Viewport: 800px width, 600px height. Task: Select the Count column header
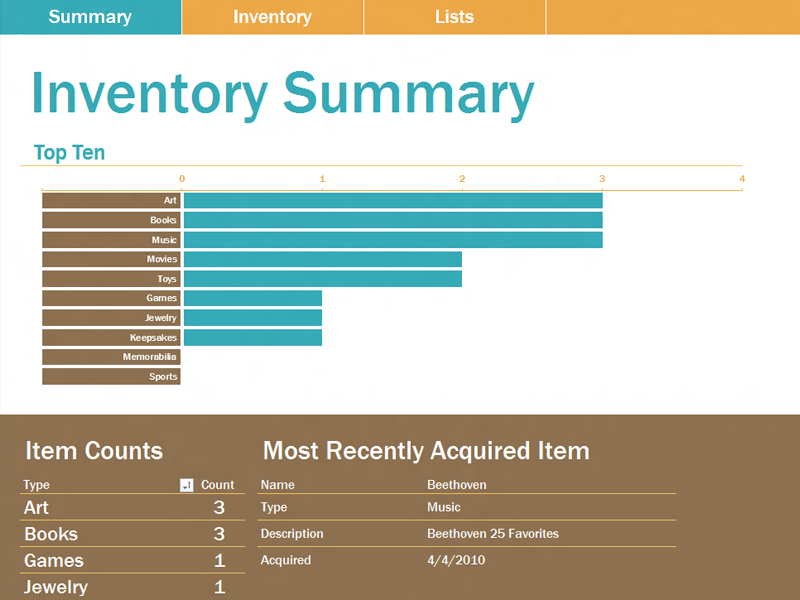[217, 485]
